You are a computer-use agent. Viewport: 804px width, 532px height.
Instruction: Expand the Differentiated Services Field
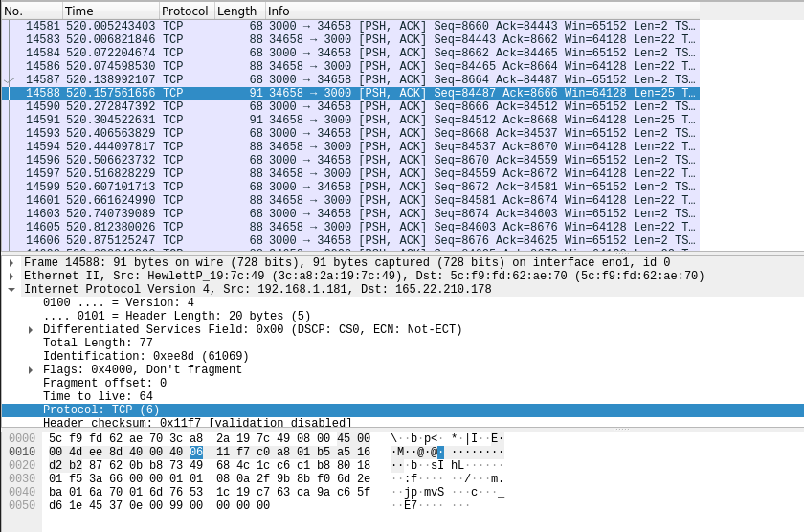click(x=32, y=329)
